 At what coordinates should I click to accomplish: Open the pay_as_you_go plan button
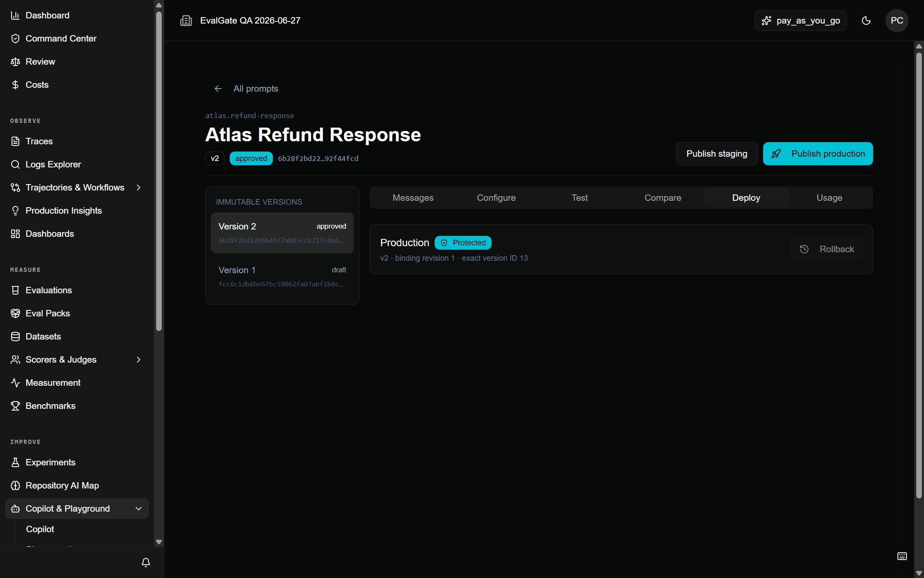click(x=801, y=21)
